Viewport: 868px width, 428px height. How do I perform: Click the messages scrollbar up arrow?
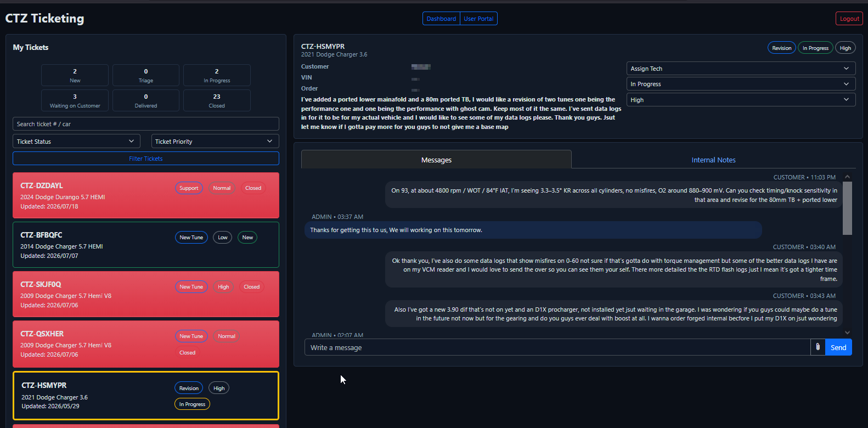click(x=847, y=177)
